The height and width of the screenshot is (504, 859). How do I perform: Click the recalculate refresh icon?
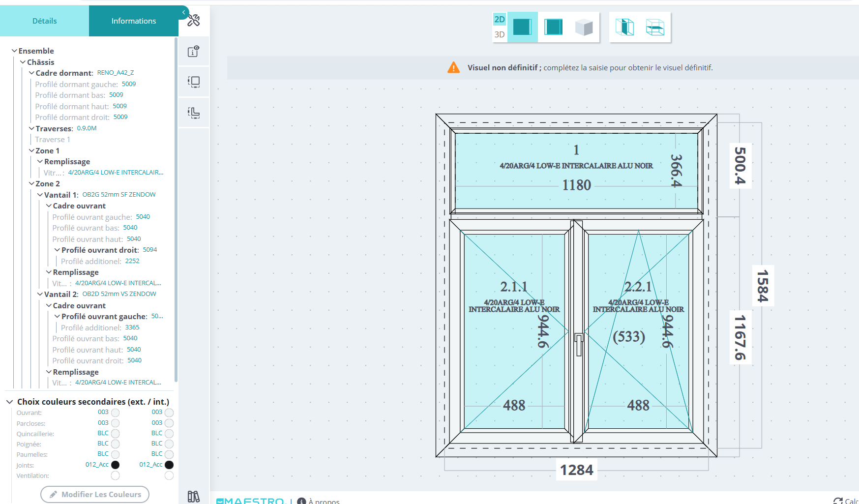click(838, 501)
